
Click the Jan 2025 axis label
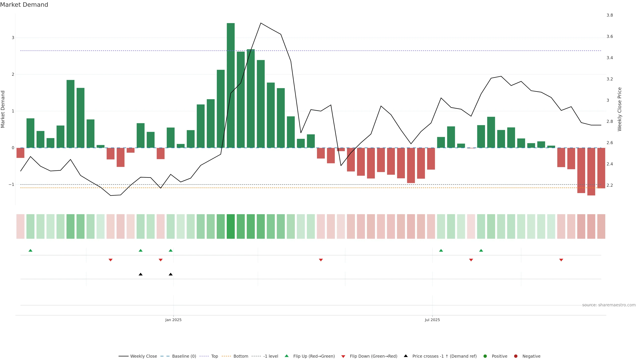tap(173, 320)
